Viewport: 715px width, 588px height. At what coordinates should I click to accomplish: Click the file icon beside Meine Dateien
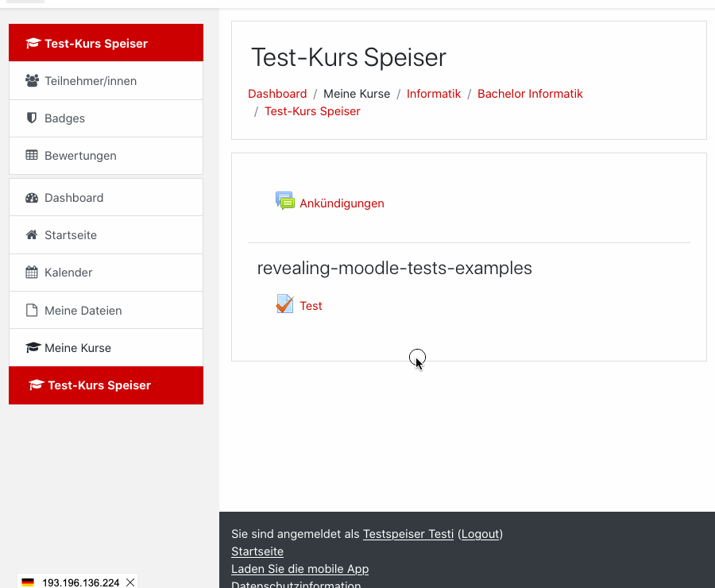[x=32, y=310]
